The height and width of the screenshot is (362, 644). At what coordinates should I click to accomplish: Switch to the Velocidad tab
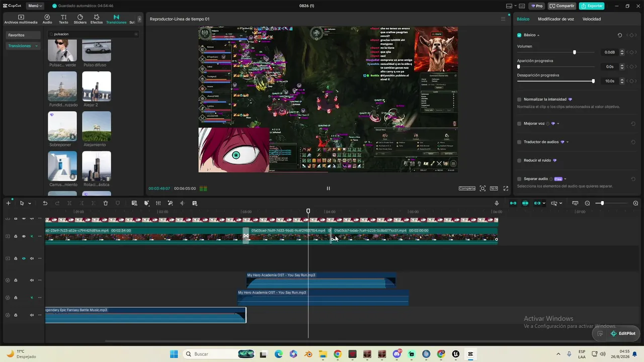592,19
